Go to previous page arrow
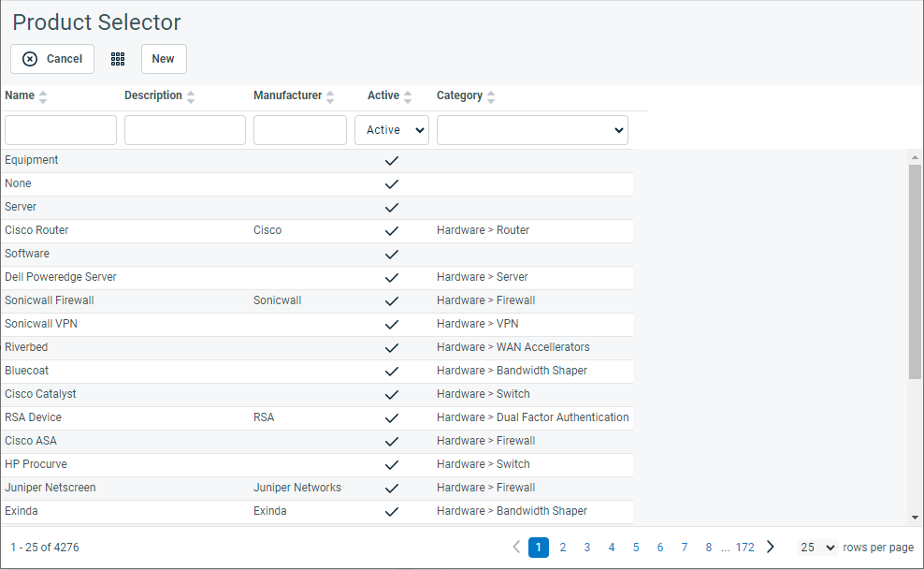Image resolution: width=924 pixels, height=570 pixels. tap(516, 547)
